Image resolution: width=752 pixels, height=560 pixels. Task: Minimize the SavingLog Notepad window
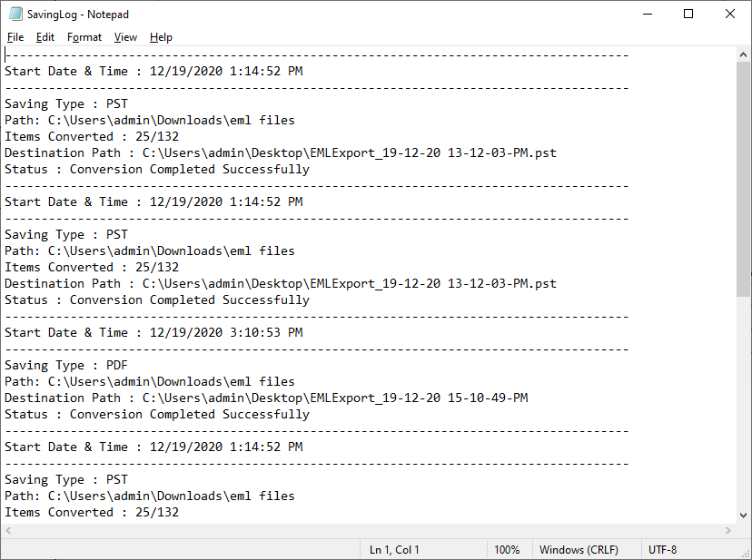pos(648,14)
